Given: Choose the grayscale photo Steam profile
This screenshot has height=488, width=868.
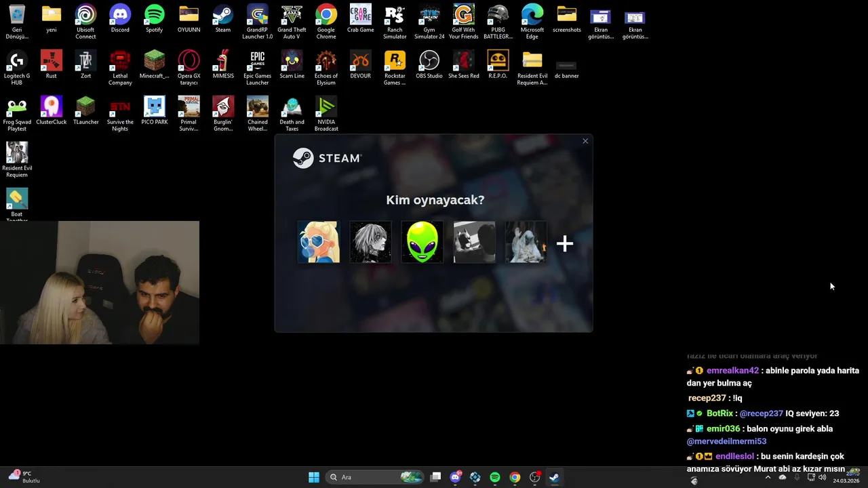Looking at the screenshot, I should tap(474, 242).
